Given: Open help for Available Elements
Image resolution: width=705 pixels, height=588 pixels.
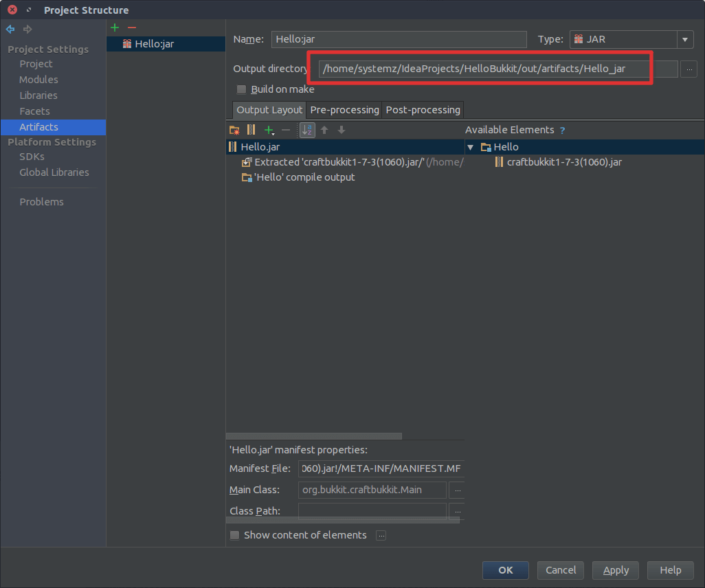Looking at the screenshot, I should [x=562, y=131].
